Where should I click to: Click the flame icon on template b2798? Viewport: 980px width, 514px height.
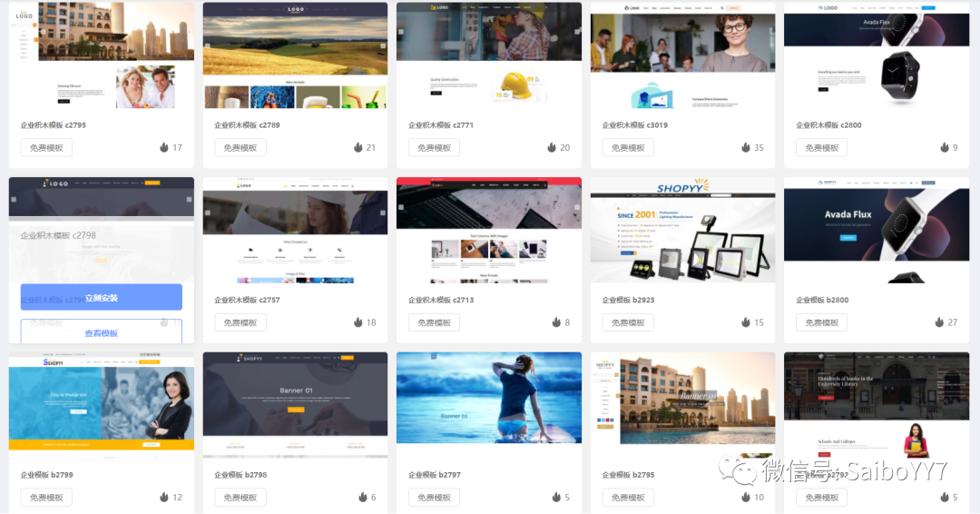(363, 498)
